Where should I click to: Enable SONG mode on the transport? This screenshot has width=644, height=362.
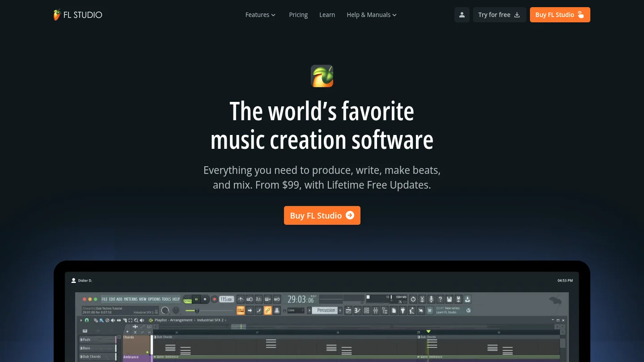[x=187, y=301]
